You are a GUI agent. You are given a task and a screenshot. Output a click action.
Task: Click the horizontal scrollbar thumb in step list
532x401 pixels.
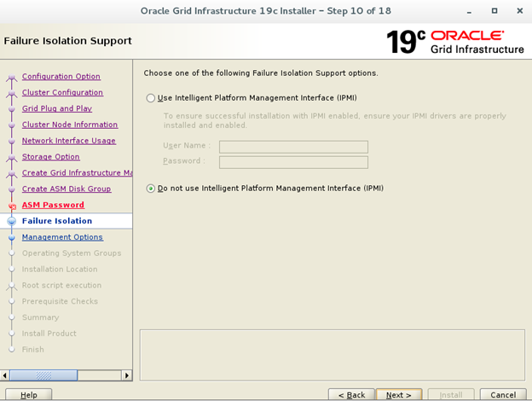click(x=43, y=375)
